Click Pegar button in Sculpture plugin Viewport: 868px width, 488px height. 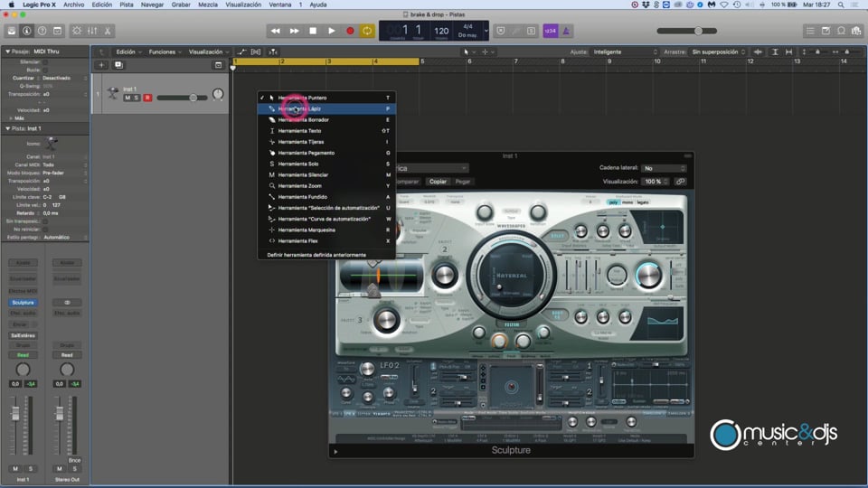coord(462,182)
